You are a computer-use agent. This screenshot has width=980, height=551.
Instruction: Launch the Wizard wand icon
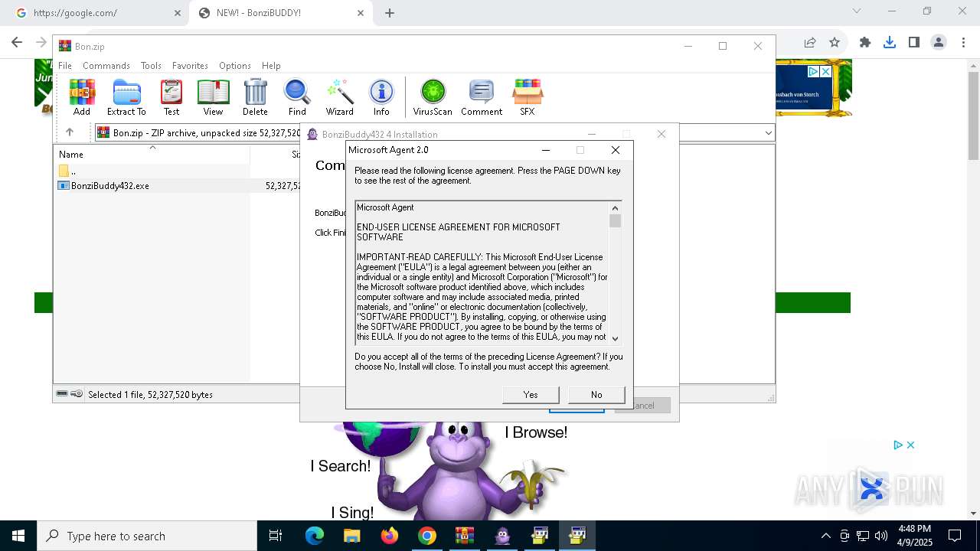pos(339,97)
